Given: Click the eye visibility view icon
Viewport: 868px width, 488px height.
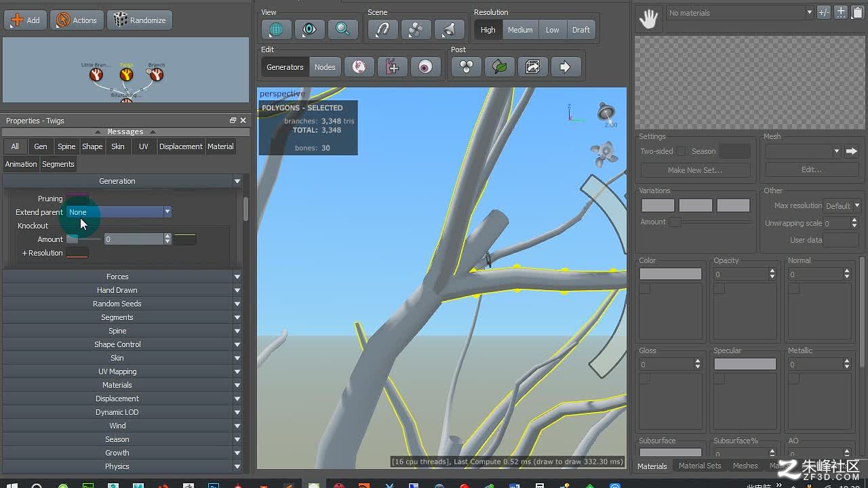Looking at the screenshot, I should pyautogui.click(x=309, y=30).
